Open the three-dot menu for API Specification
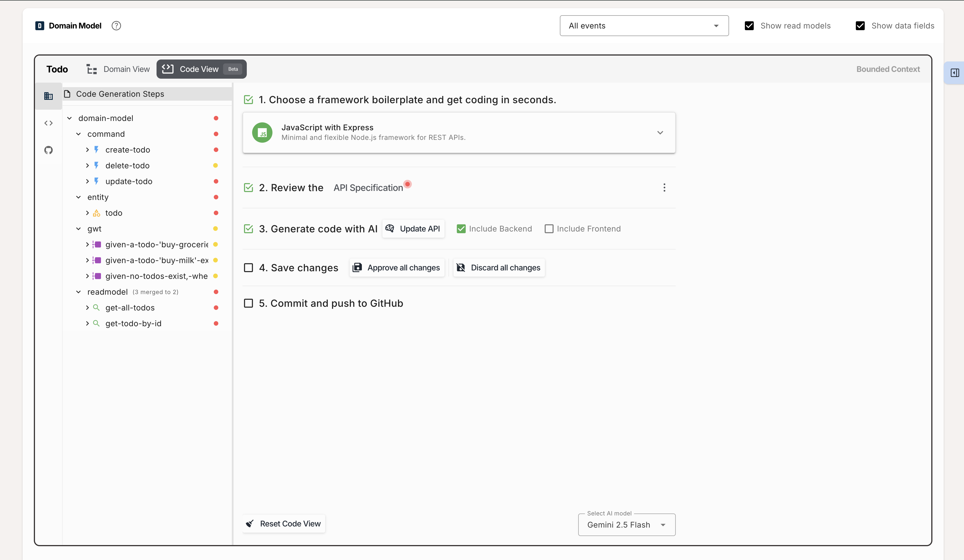This screenshot has width=964, height=560. click(x=664, y=188)
